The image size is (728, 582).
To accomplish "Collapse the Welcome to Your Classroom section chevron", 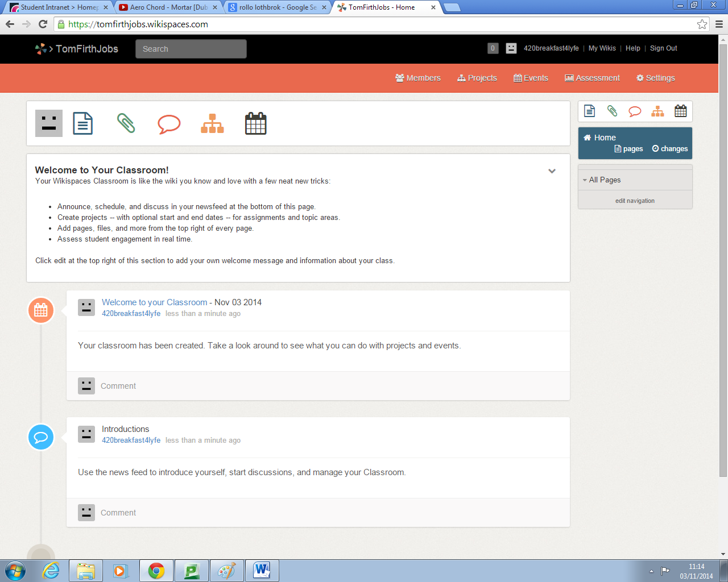I will (552, 171).
